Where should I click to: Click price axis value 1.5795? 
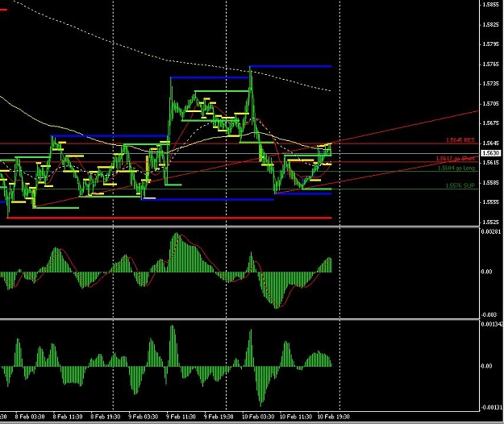pos(491,44)
